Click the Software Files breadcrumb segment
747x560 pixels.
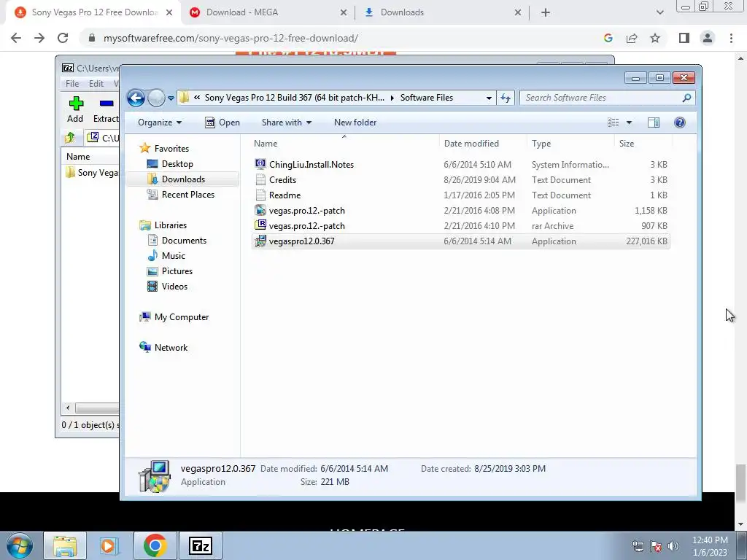tap(426, 98)
